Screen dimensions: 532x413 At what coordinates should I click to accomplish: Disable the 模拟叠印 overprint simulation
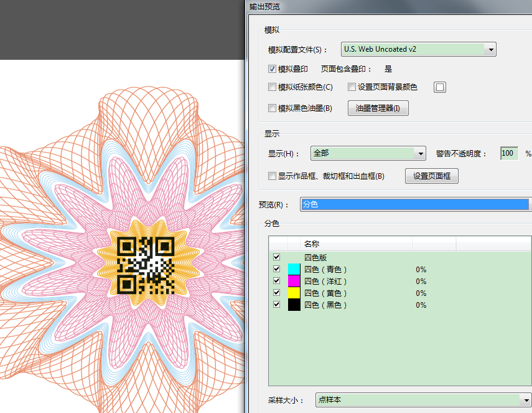pos(272,69)
